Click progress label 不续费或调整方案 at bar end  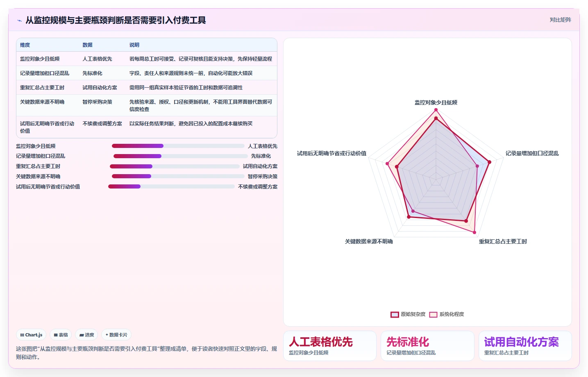(x=258, y=187)
